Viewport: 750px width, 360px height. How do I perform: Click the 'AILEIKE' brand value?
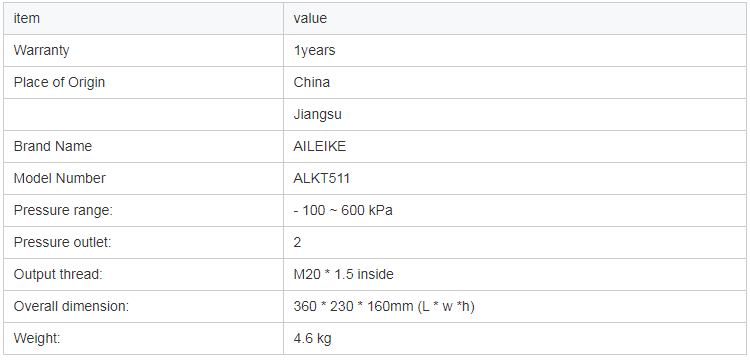pos(320,146)
